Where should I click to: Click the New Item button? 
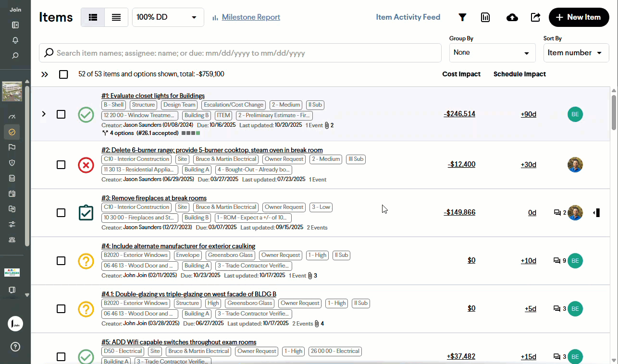(x=579, y=17)
